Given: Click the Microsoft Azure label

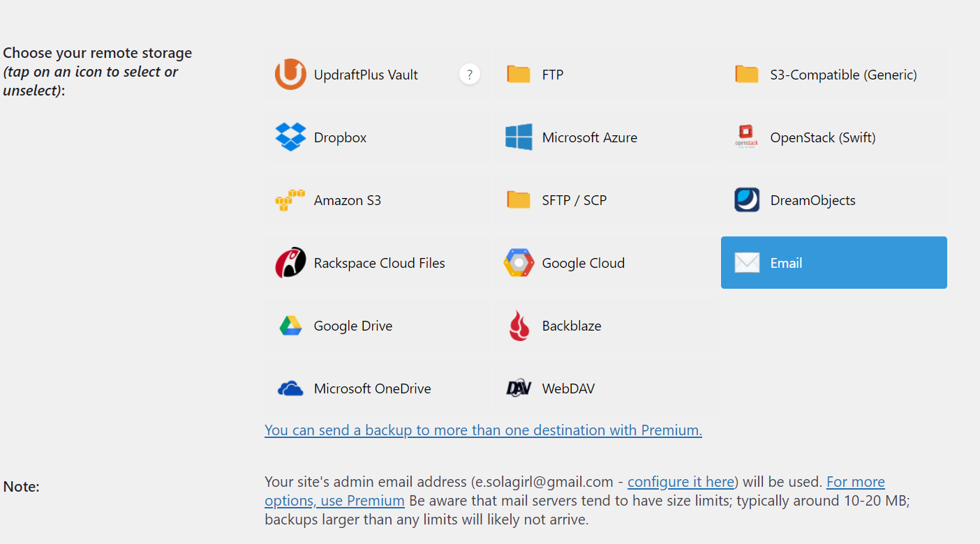Looking at the screenshot, I should tap(590, 137).
